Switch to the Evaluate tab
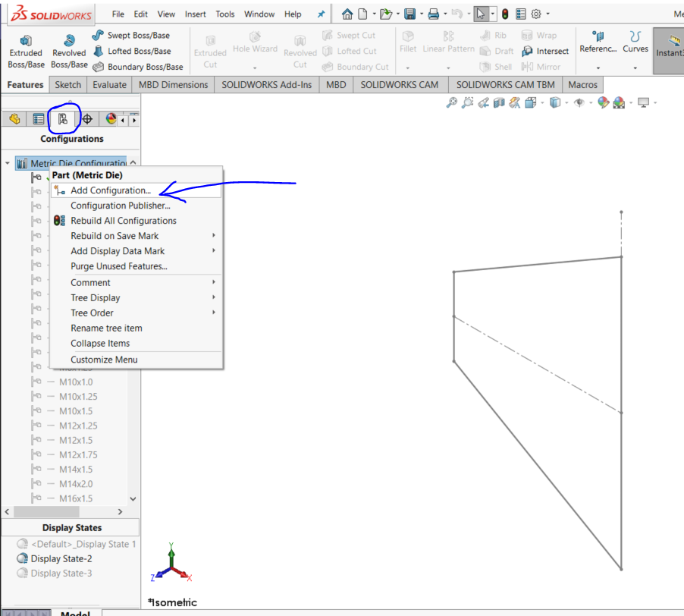This screenshot has width=684, height=616. [x=109, y=85]
